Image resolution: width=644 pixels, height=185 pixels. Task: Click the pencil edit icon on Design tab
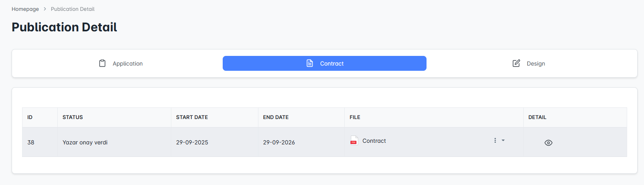coord(516,64)
